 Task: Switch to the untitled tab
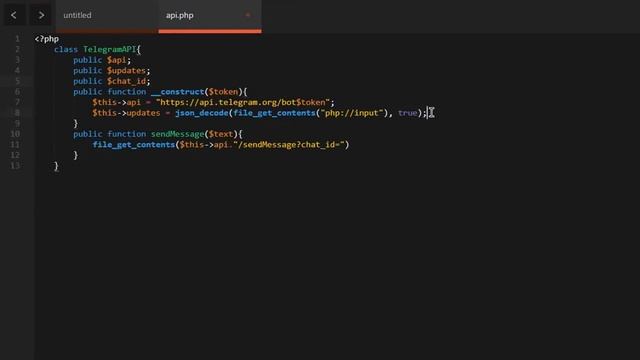78,15
